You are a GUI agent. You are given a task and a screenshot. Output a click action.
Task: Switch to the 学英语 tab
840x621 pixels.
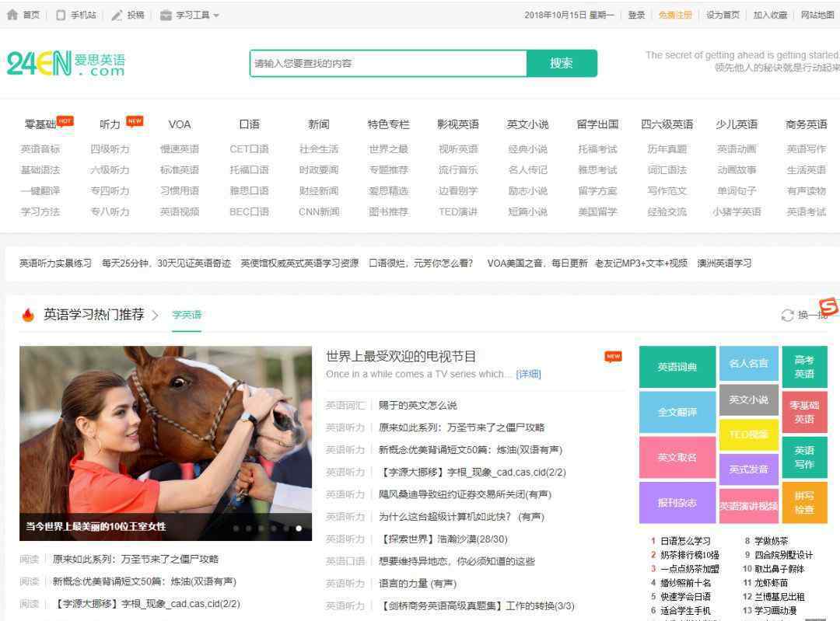coord(187,316)
